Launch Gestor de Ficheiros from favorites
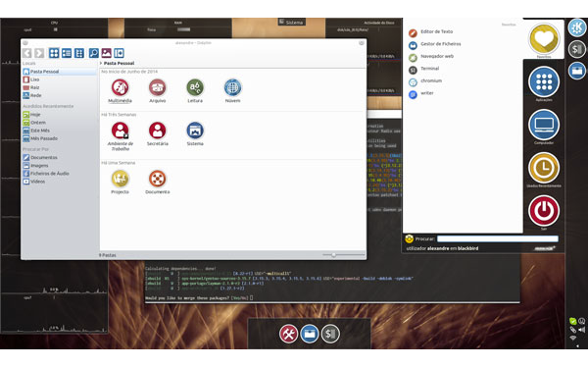 pyautogui.click(x=435, y=45)
